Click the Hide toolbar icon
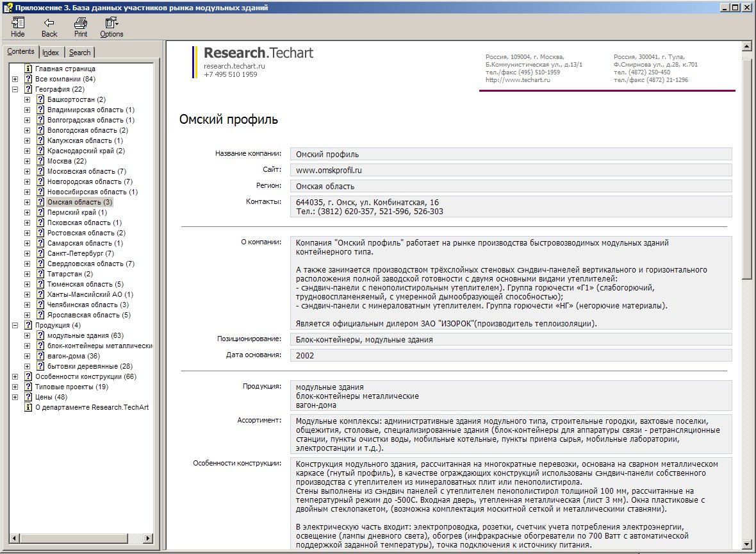Viewport: 756px width, 554px height. (x=18, y=22)
